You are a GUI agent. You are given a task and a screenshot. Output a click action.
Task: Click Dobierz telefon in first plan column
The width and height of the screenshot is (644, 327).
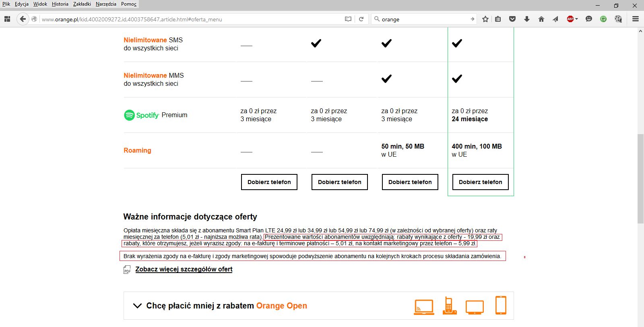[269, 182]
